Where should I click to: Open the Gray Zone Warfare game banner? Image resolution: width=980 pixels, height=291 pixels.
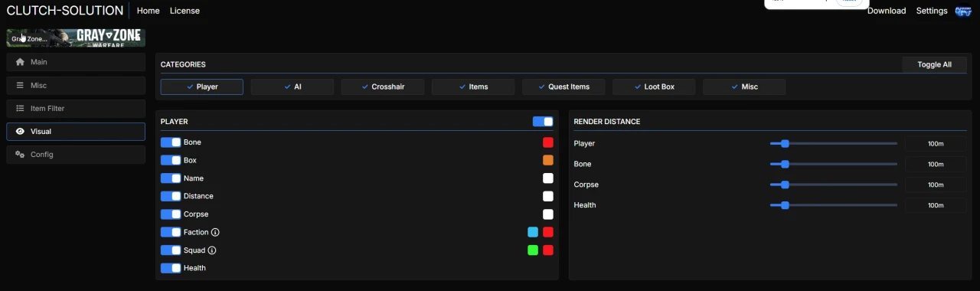[76, 38]
